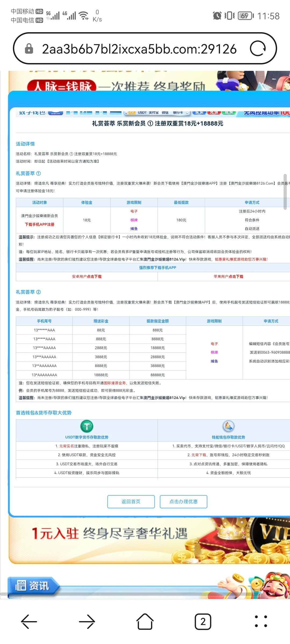The width and height of the screenshot is (290, 644).
Task: Click the vertical scrollbar handle on popup
Action: [285, 191]
